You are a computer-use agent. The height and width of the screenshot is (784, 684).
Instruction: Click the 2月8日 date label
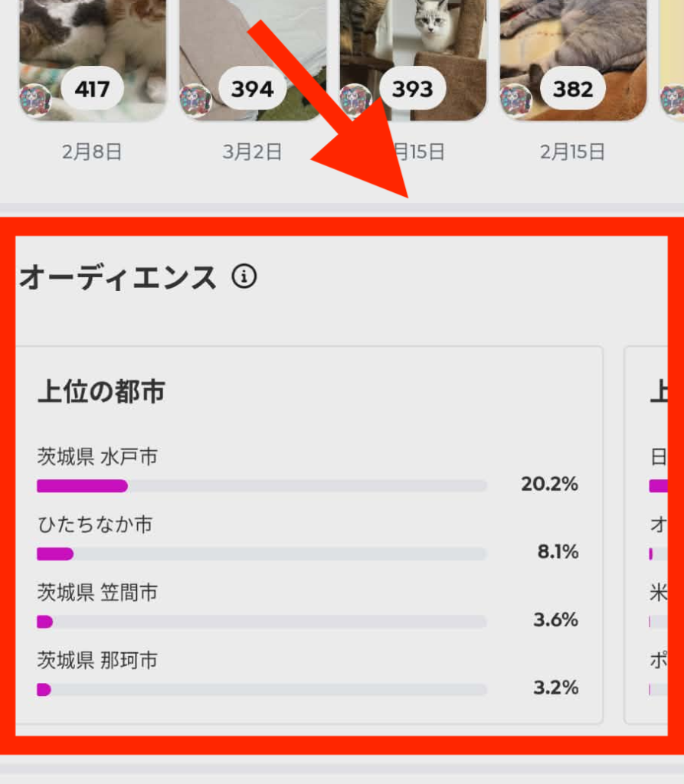pyautogui.click(x=92, y=152)
